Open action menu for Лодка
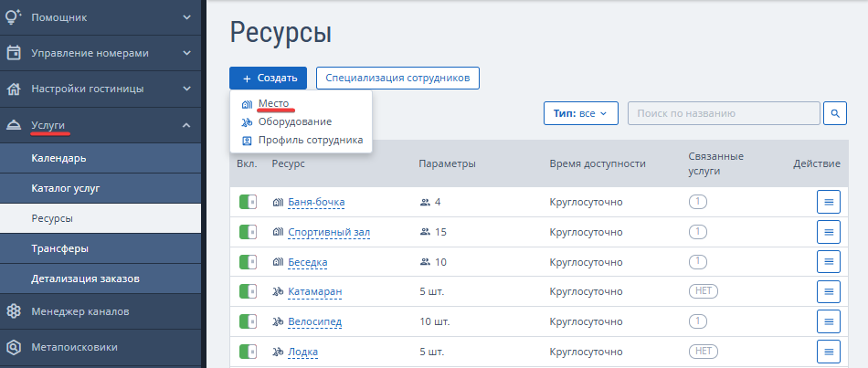This screenshot has height=368, width=868. point(829,352)
